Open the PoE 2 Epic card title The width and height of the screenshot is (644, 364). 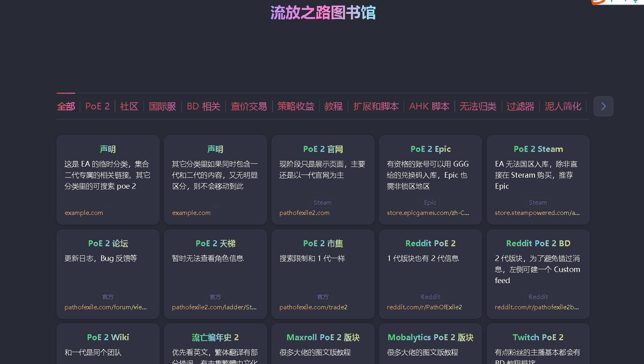(x=431, y=149)
